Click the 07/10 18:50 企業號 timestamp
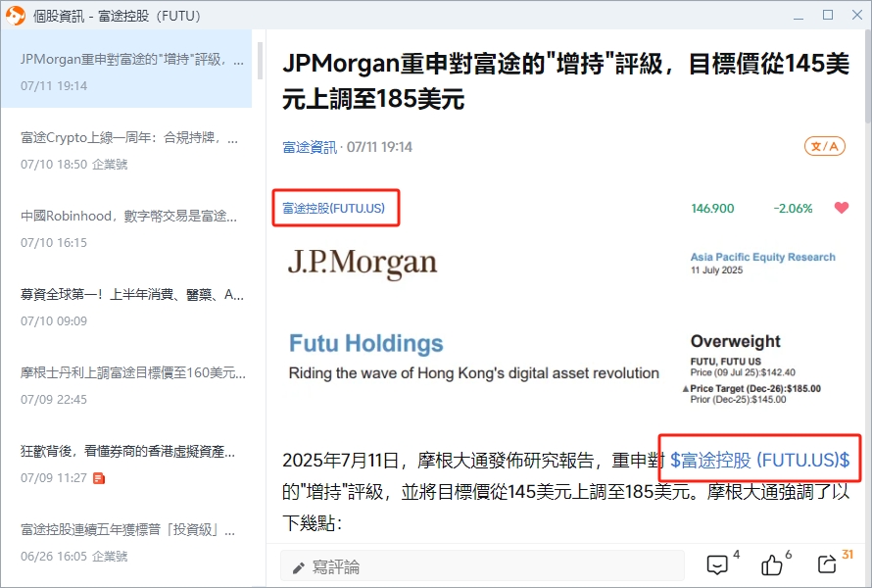 pos(73,164)
